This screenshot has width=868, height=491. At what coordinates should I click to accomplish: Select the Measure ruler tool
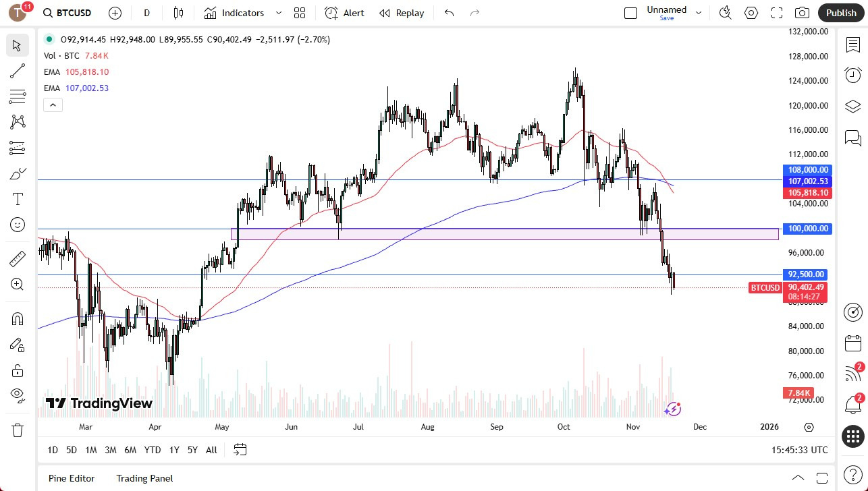tap(18, 258)
